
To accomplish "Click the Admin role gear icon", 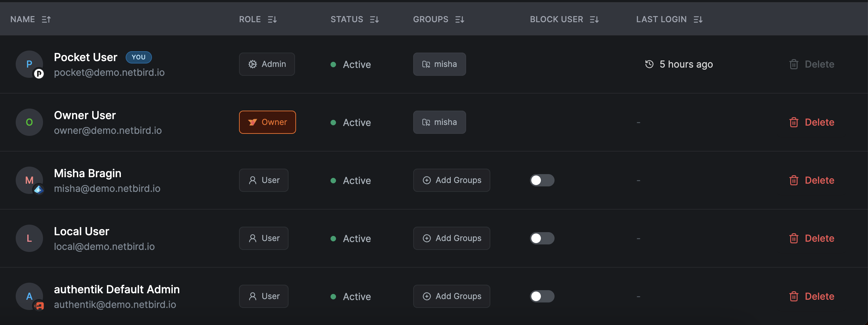I will point(252,64).
